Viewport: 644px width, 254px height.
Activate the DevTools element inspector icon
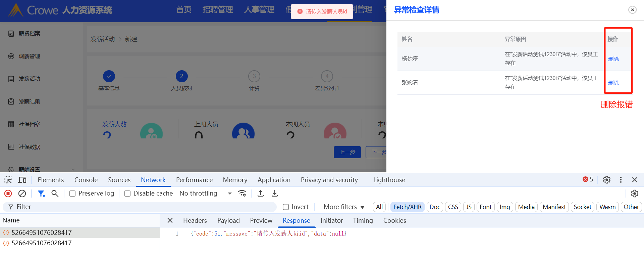(x=8, y=180)
